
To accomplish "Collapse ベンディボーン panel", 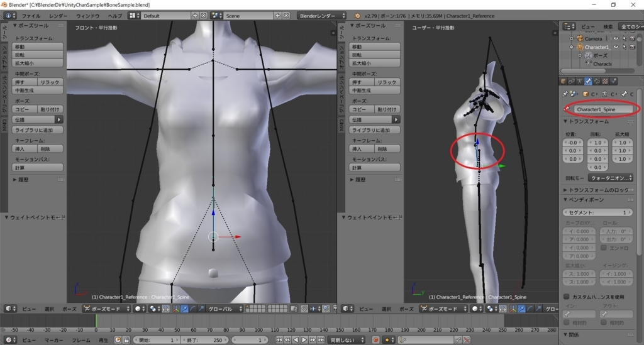I will point(565,200).
